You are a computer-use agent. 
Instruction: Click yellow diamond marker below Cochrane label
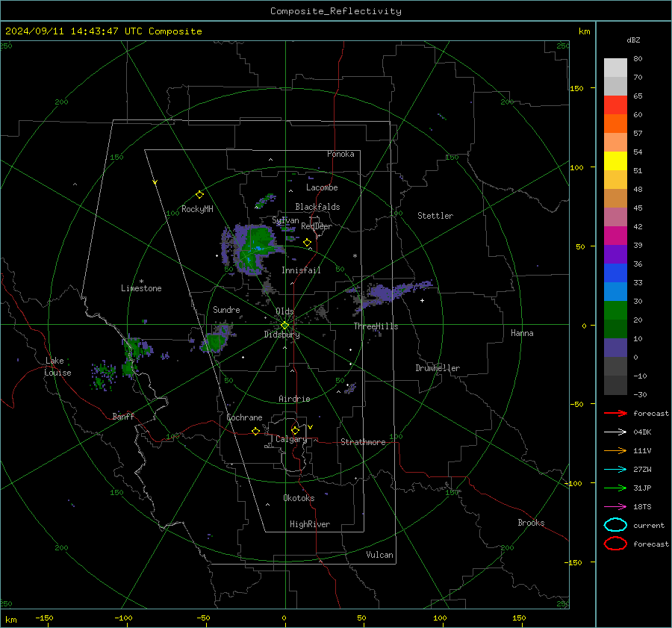tap(256, 431)
